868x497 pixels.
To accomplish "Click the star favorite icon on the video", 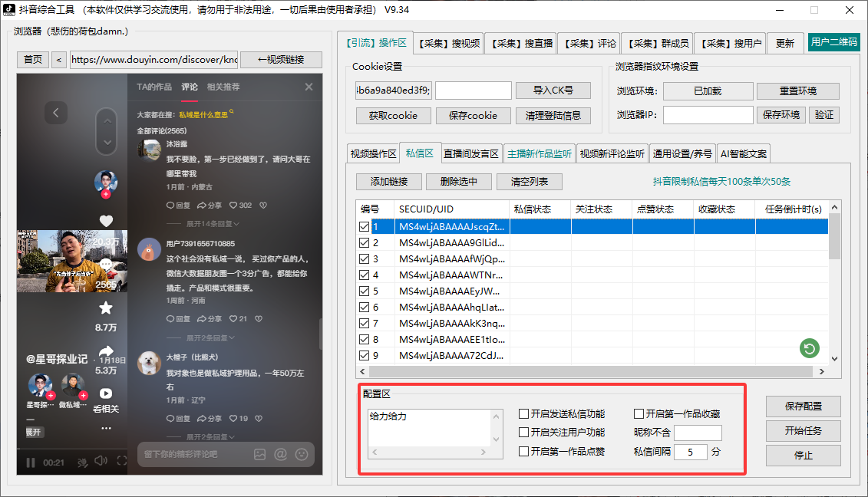I will pos(106,308).
